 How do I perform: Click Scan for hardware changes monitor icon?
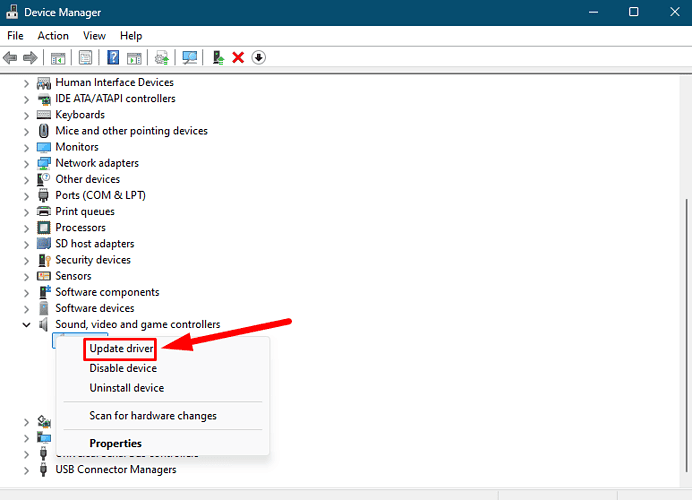point(189,57)
